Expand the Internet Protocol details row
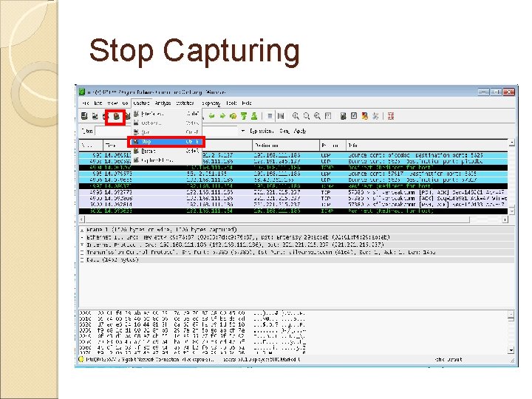The height and width of the screenshot is (399, 532). pyautogui.click(x=82, y=245)
